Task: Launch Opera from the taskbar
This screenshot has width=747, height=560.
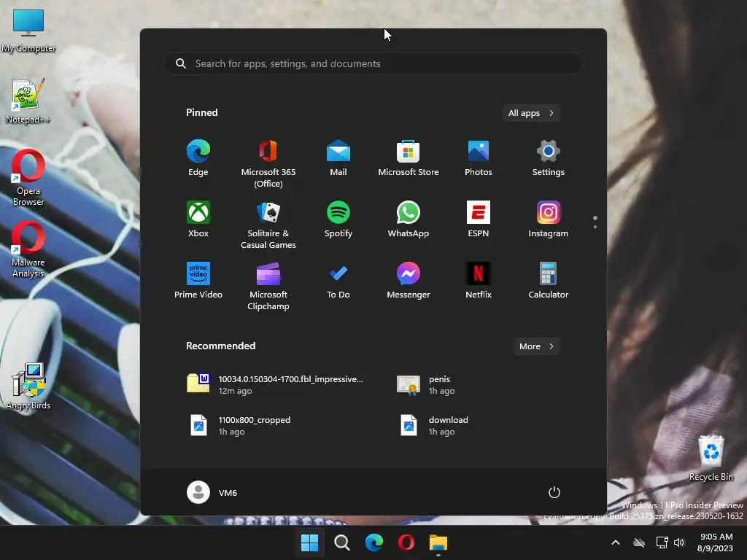Action: (x=406, y=542)
